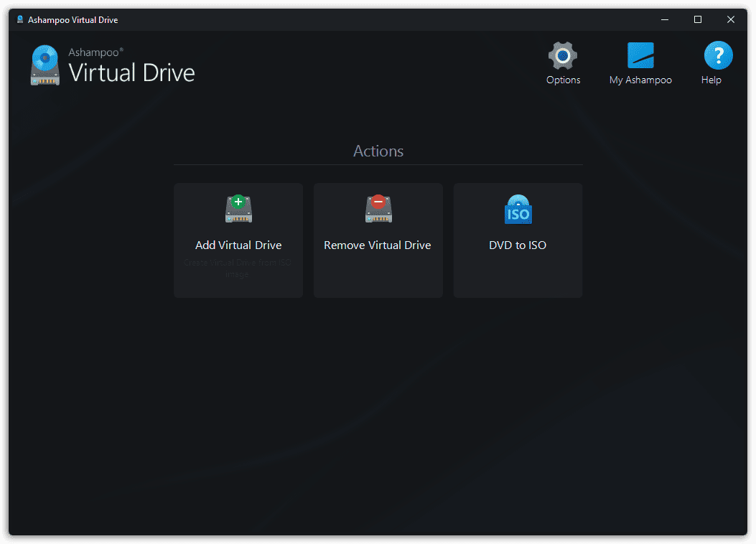Screen dimensions: 756x544
Task: Select the Add Virtual Drive label
Action: point(238,245)
